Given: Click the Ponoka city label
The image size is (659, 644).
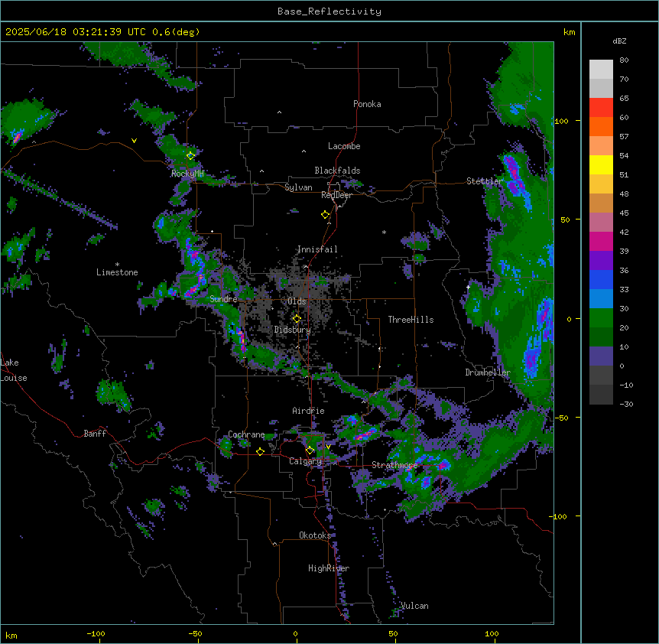Looking at the screenshot, I should 367,104.
